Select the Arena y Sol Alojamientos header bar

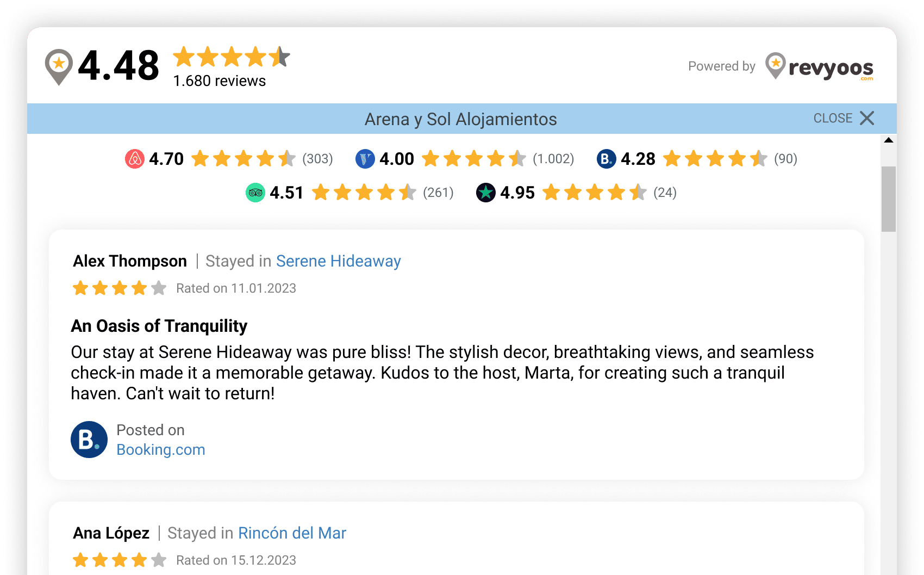460,119
